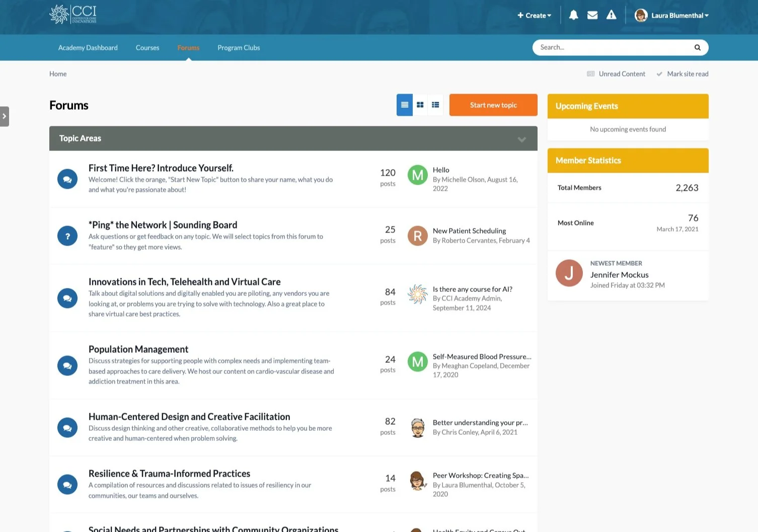Click the Start new topic button
Image resolution: width=758 pixels, height=532 pixels.
pos(493,105)
